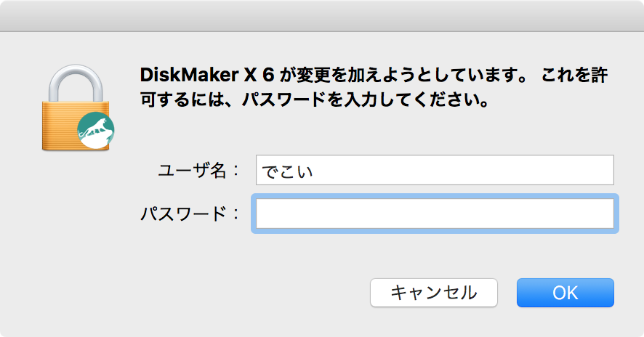The height and width of the screenshot is (337, 644).
Task: Click into the ユーザ名 text field
Action: 435,170
